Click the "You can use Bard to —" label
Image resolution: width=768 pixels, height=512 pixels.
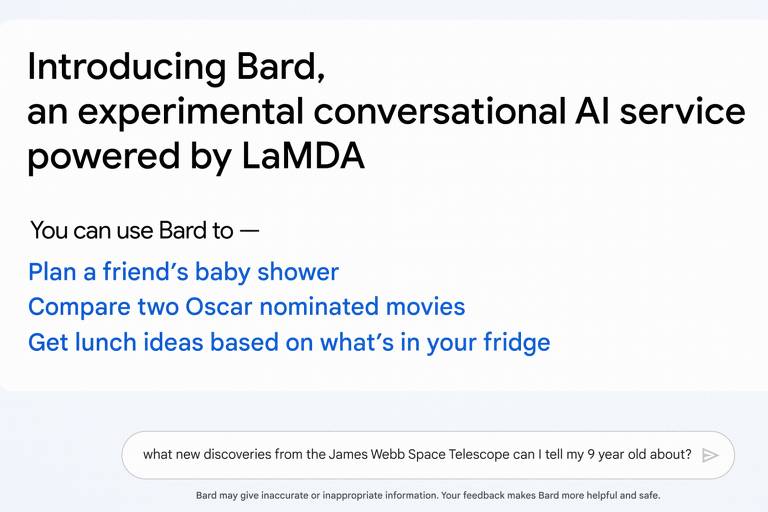pos(144,230)
